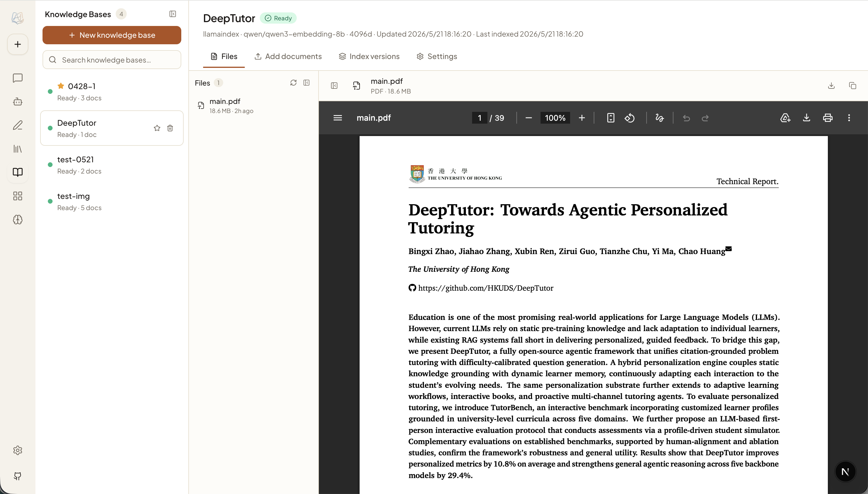Screen dimensions: 868x494
Task: Click the Knowledge Bases count badge
Action: coord(121,14)
